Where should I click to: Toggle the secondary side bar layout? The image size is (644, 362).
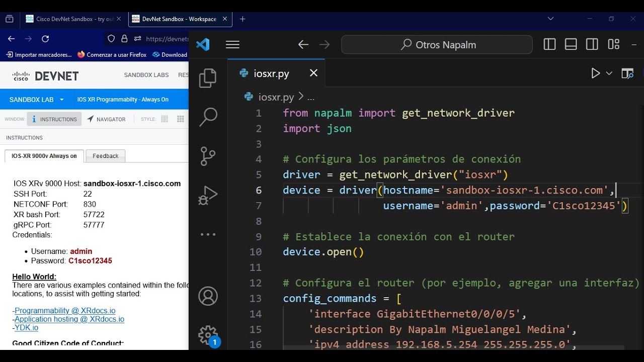(592, 45)
